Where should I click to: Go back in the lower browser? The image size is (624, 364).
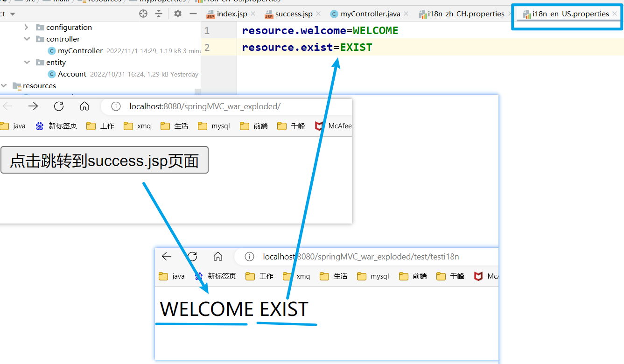(167, 256)
